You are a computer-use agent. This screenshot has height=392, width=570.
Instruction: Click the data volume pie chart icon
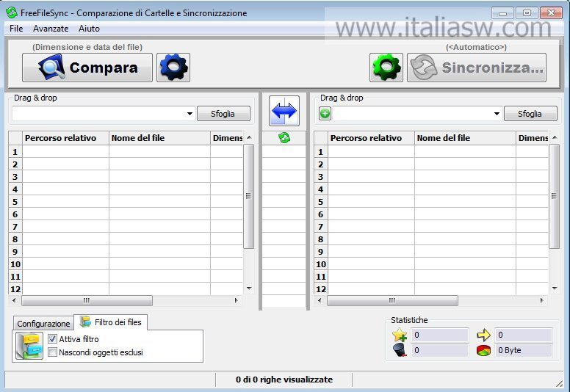(x=483, y=351)
